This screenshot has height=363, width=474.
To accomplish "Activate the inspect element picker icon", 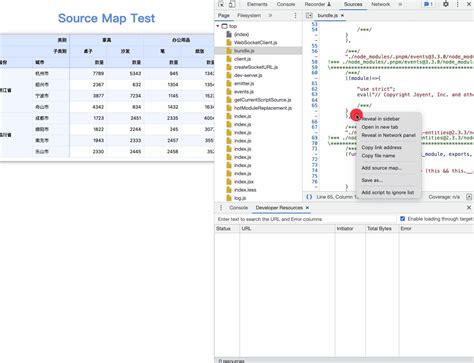I will tap(221, 4).
